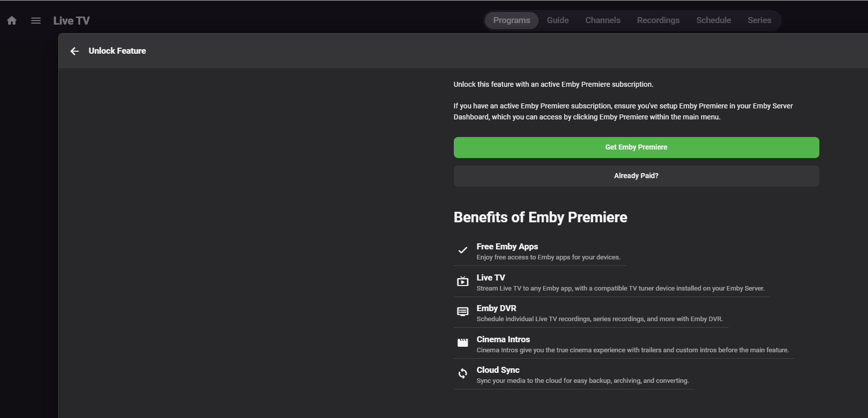The image size is (868, 418).
Task: Select the Schedule tab
Action: point(714,21)
